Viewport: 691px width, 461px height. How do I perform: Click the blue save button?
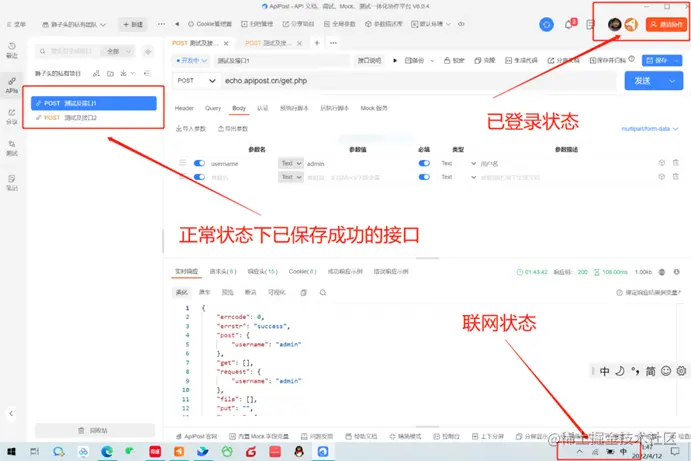click(x=657, y=60)
